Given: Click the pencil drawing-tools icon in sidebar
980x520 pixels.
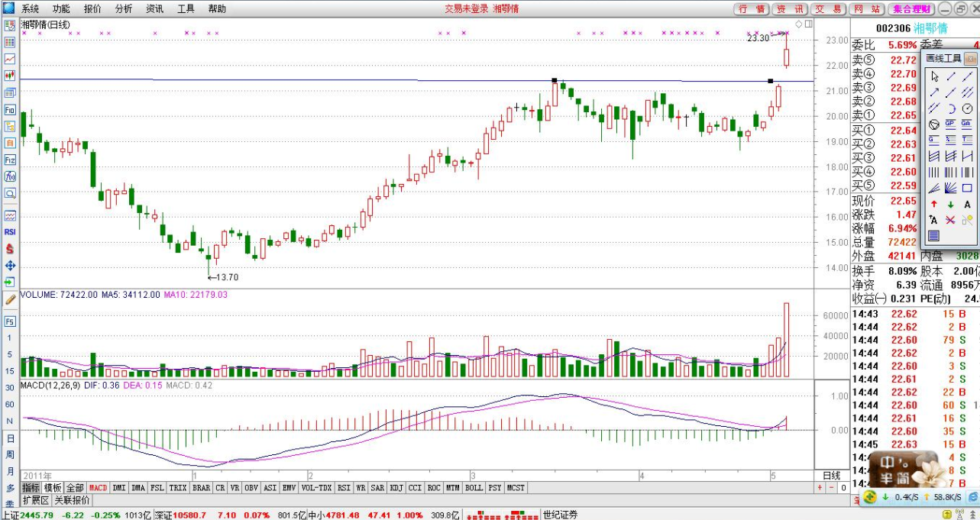Looking at the screenshot, I should (x=10, y=300).
